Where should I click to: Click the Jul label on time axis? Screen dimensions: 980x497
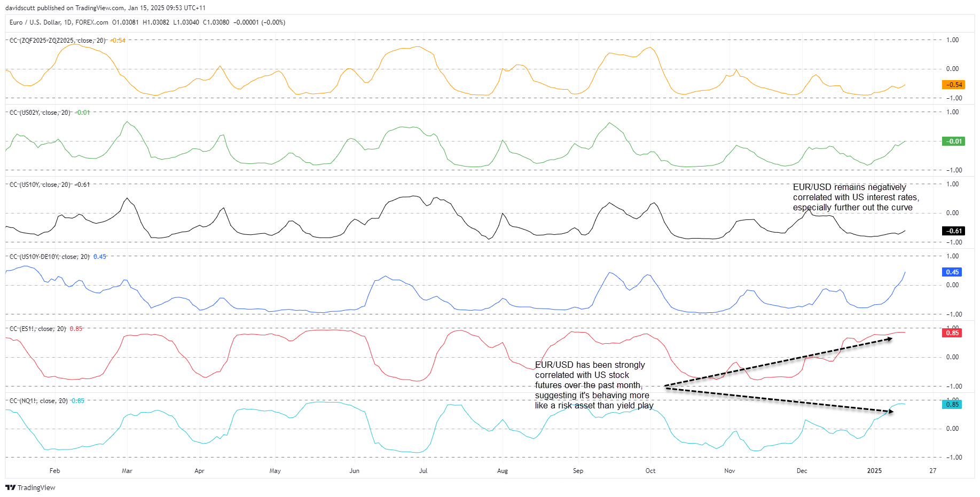423,471
